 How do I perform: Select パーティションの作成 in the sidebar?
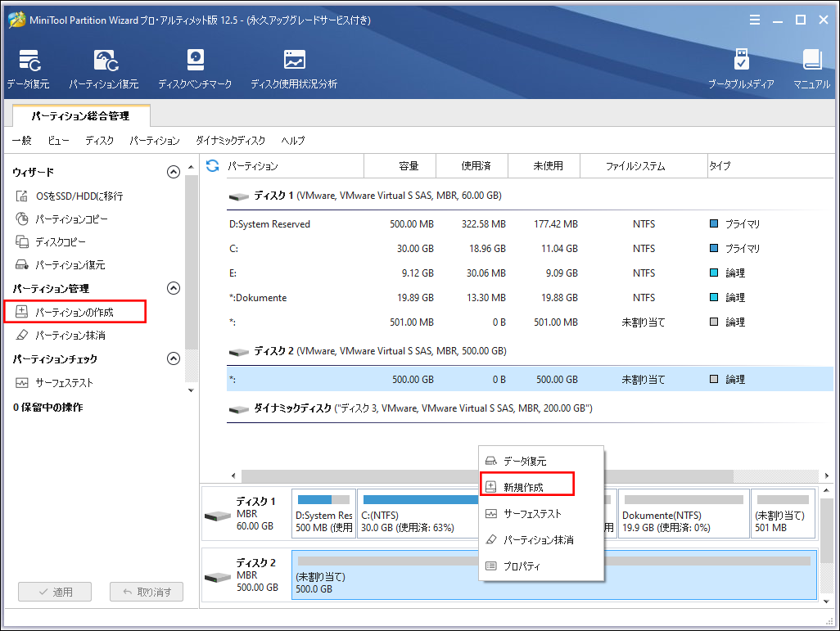pyautogui.click(x=75, y=311)
